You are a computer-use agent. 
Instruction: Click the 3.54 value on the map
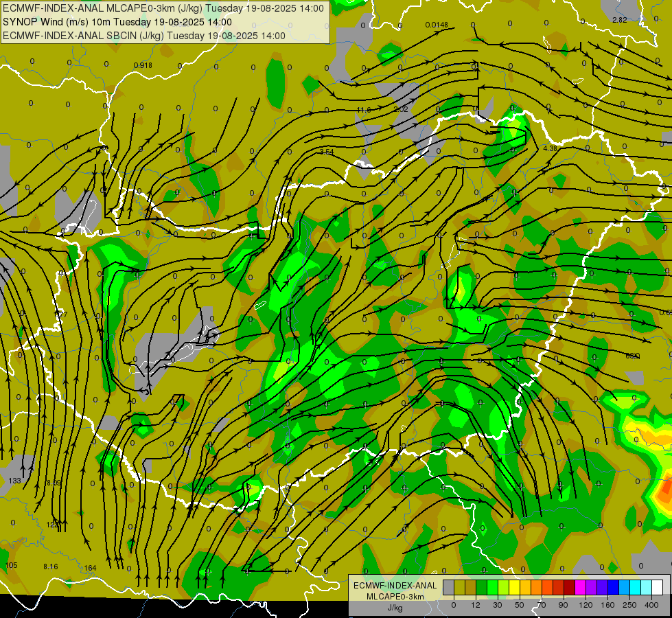pos(327,152)
